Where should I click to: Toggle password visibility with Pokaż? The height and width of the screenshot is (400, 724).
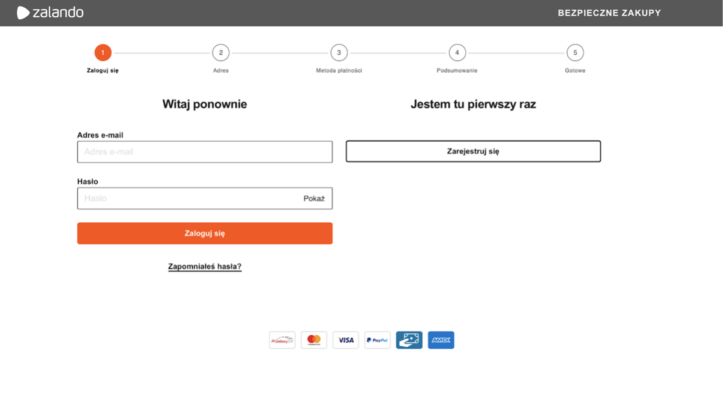tap(314, 199)
